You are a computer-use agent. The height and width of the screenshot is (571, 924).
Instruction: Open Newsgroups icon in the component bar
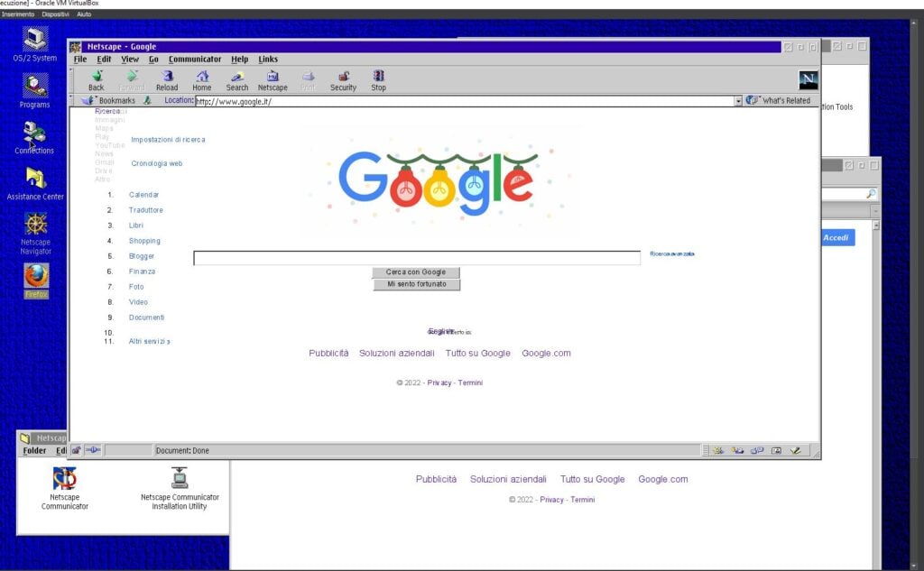pyautogui.click(x=757, y=450)
